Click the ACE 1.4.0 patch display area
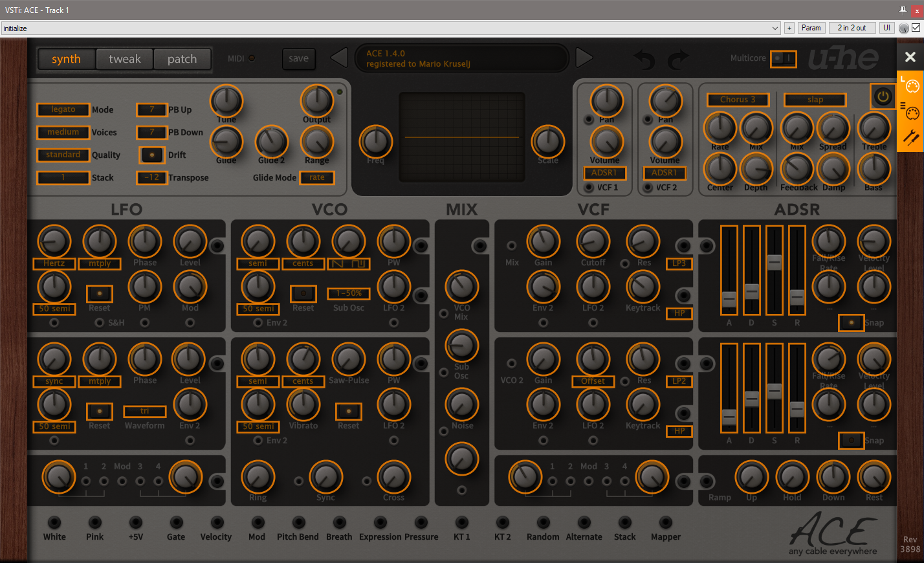The width and height of the screenshot is (924, 563). (x=461, y=58)
